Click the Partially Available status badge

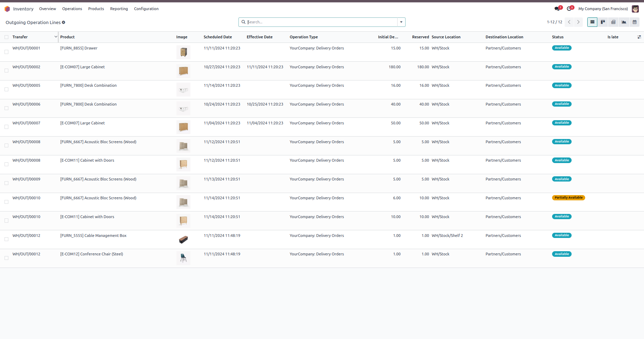pyautogui.click(x=568, y=198)
